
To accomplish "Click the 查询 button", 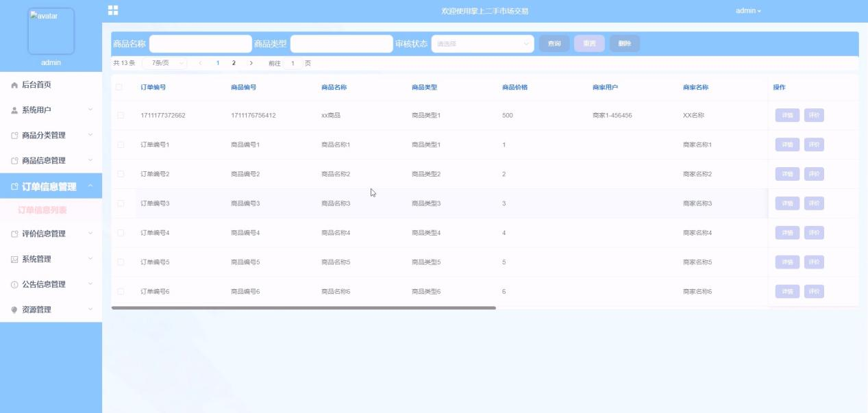I will tap(554, 44).
